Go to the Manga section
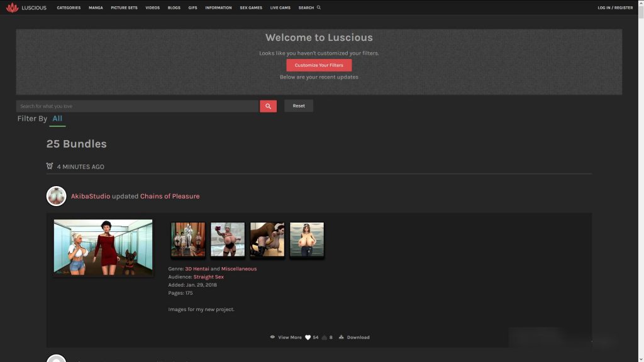 (x=96, y=8)
